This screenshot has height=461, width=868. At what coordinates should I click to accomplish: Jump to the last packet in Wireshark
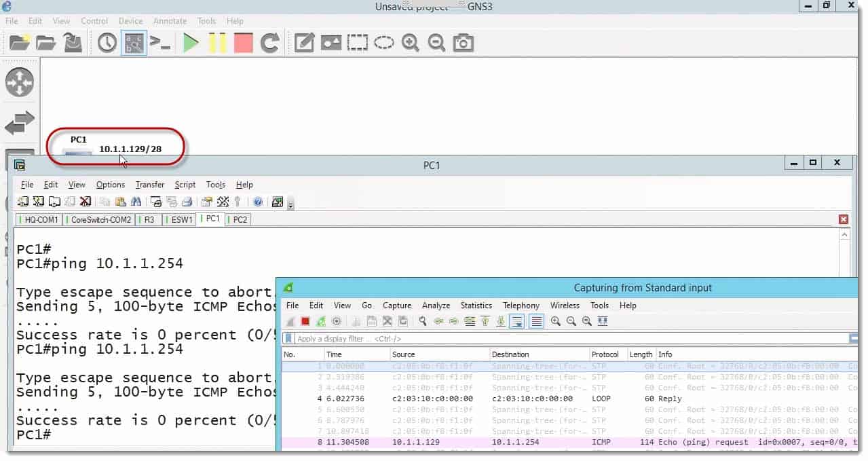point(501,322)
